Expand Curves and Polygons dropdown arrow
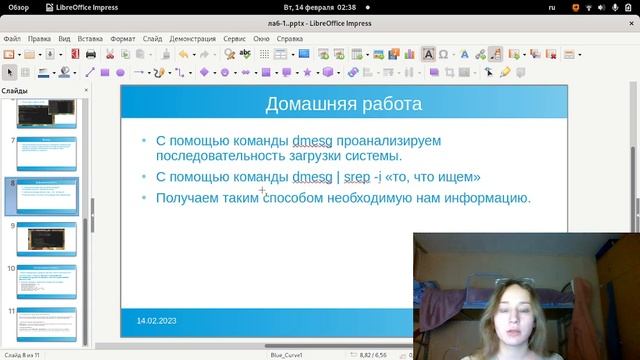This screenshot has width=640, height=360. pos(170,73)
